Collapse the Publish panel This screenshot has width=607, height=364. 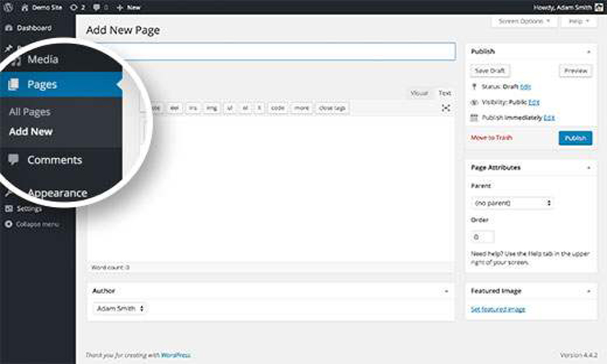pyautogui.click(x=588, y=52)
